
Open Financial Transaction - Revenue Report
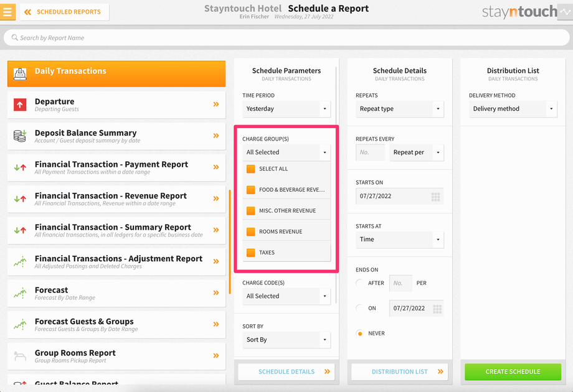click(x=116, y=199)
